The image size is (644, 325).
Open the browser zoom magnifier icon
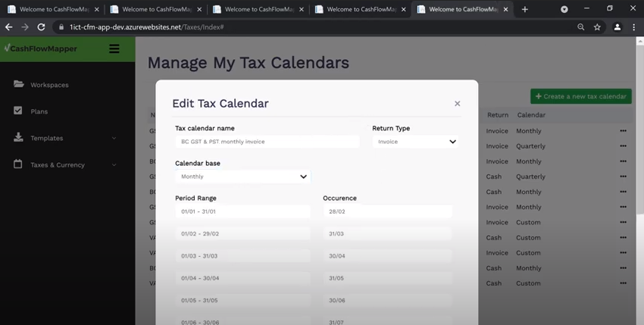click(581, 27)
